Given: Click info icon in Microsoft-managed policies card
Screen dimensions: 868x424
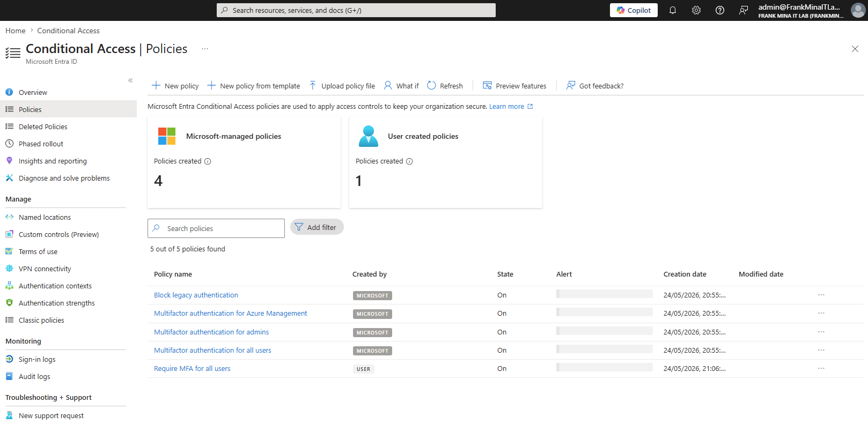Looking at the screenshot, I should pos(208,161).
